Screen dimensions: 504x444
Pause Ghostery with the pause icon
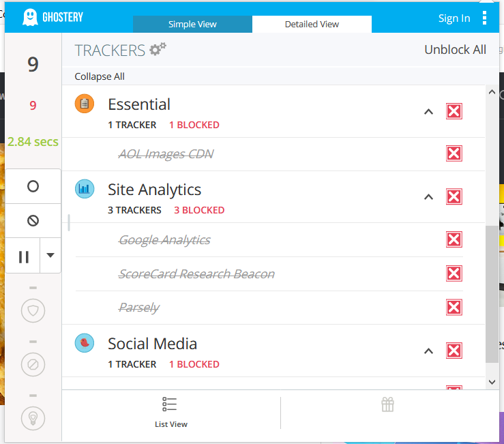click(x=24, y=256)
